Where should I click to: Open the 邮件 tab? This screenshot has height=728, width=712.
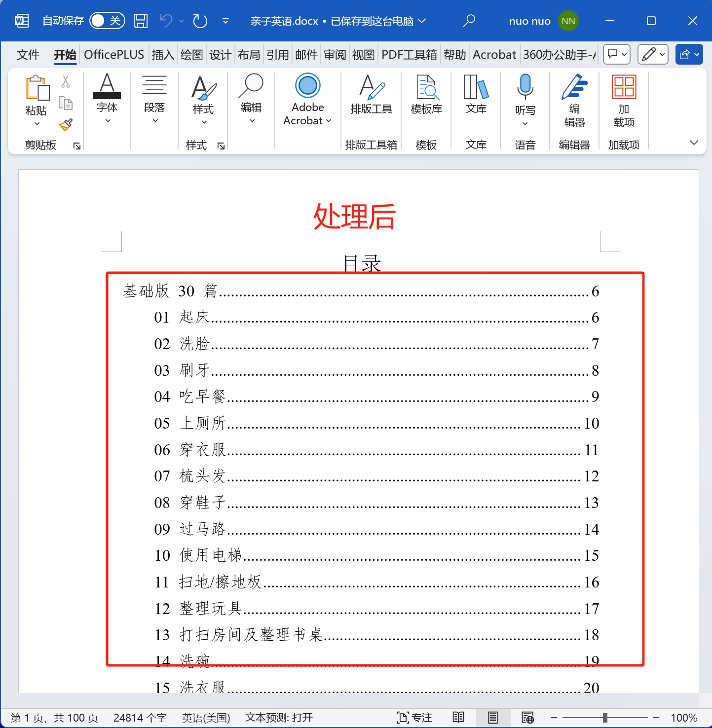(306, 55)
